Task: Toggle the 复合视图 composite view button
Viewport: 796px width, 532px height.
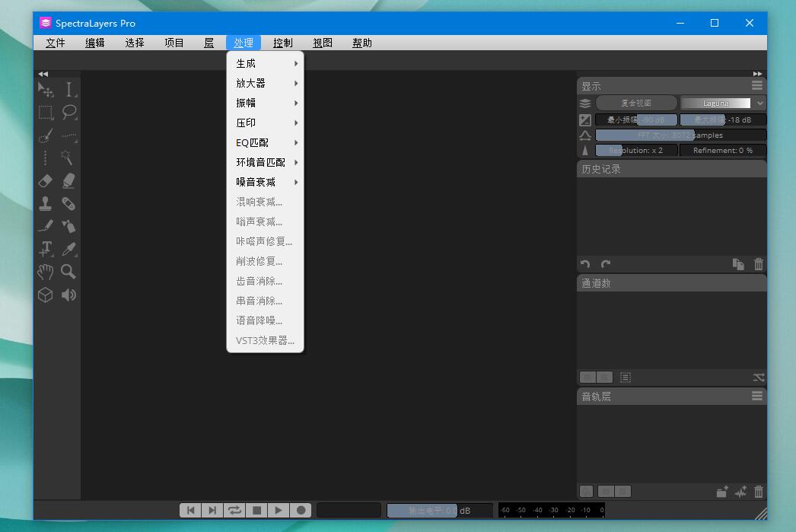Action: click(x=636, y=103)
